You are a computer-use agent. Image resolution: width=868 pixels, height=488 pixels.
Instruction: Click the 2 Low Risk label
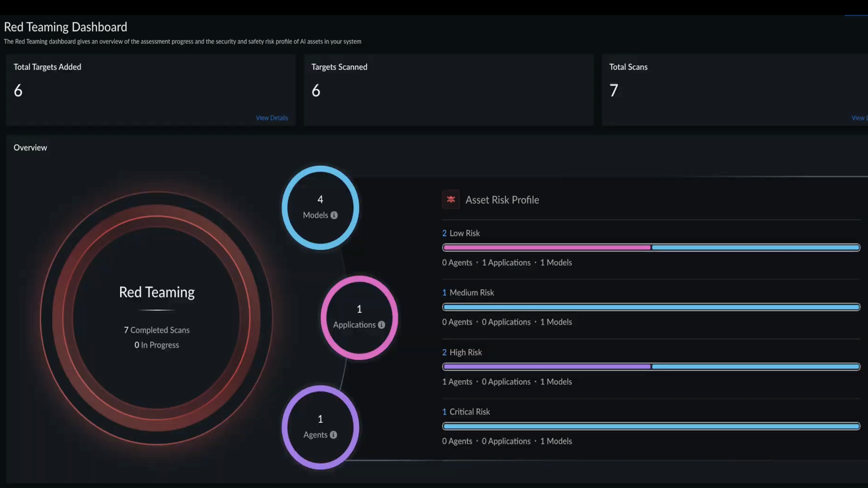pyautogui.click(x=461, y=233)
